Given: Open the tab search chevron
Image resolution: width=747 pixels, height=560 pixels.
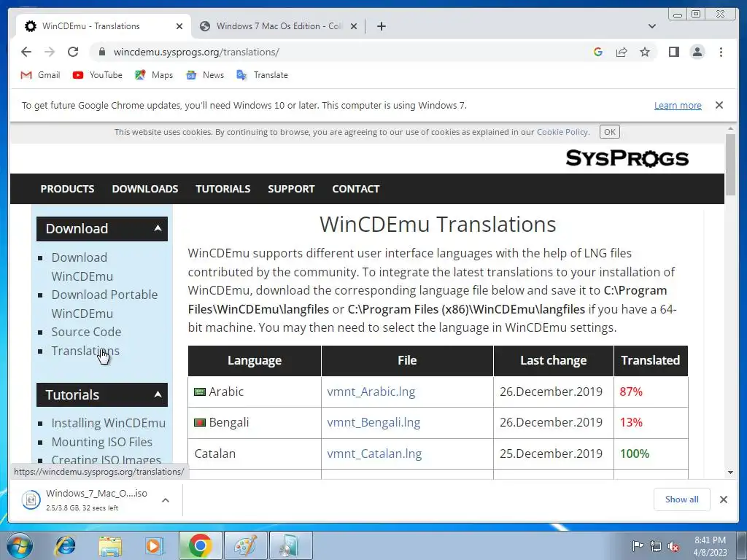Looking at the screenshot, I should (652, 26).
